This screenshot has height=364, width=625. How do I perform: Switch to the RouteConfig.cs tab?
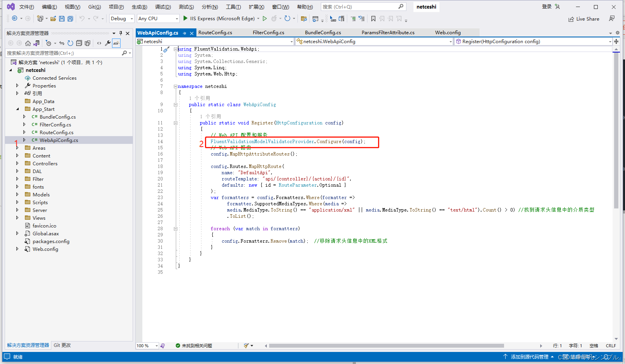[x=215, y=33]
